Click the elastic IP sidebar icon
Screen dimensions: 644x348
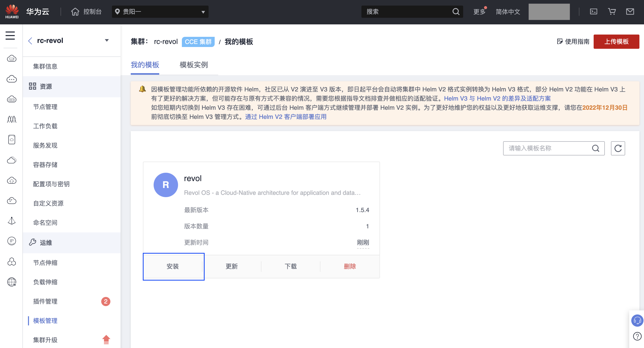(x=12, y=241)
